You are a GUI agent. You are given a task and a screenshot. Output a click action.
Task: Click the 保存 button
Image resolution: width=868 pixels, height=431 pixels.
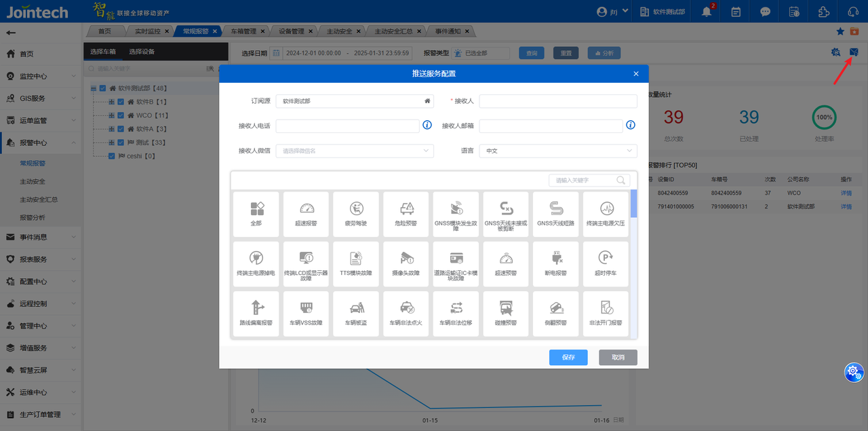pyautogui.click(x=568, y=358)
